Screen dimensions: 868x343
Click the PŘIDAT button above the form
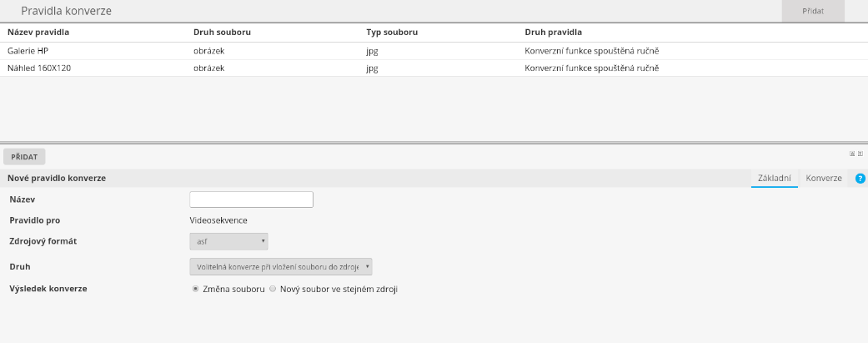click(x=25, y=156)
